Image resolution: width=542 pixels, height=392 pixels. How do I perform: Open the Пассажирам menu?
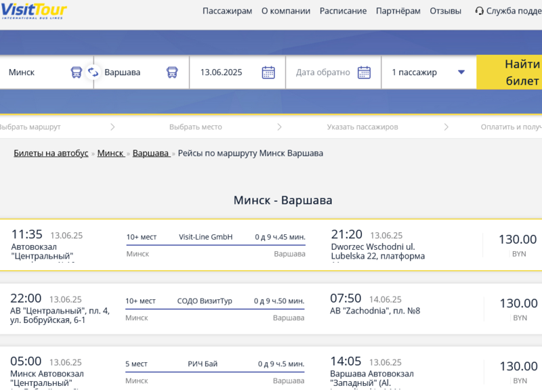227,11
